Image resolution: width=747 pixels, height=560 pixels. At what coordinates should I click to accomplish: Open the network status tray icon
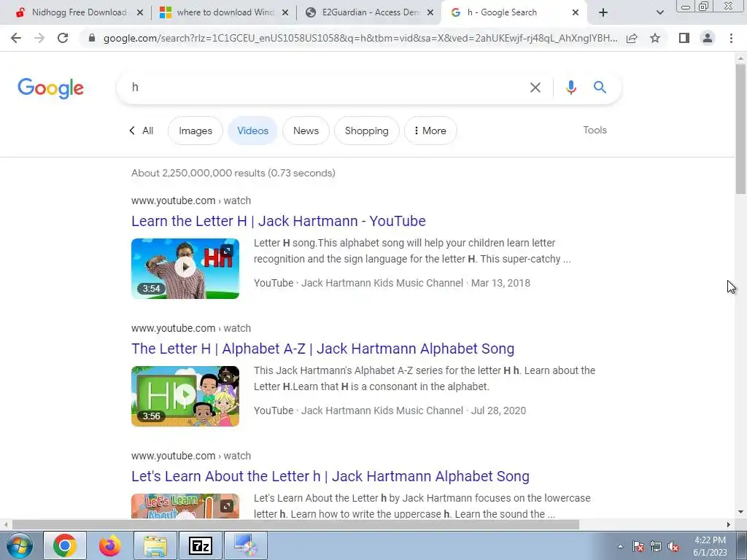656,546
